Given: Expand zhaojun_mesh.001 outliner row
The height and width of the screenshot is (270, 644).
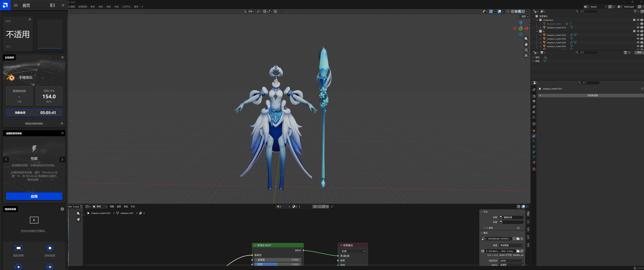Looking at the screenshot, I should (540, 35).
